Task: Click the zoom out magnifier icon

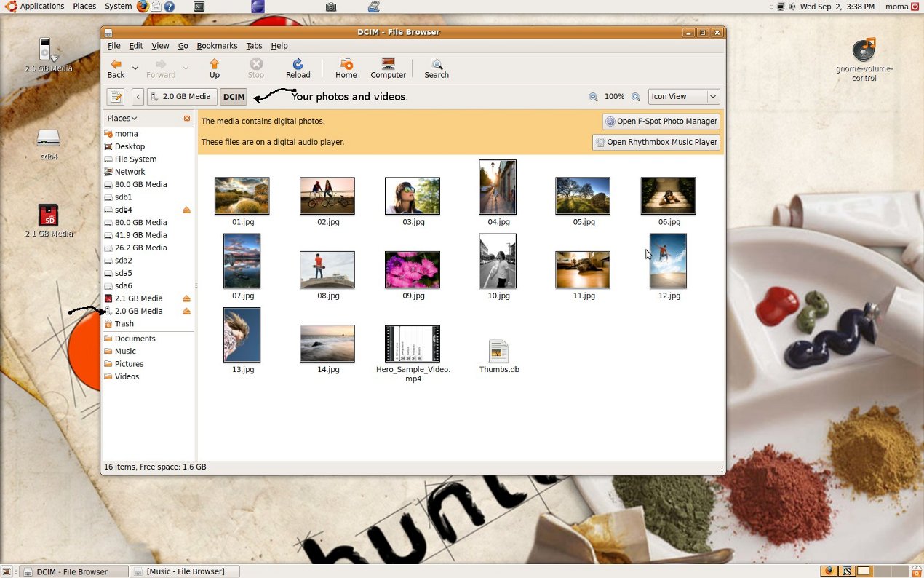Action: click(x=594, y=97)
